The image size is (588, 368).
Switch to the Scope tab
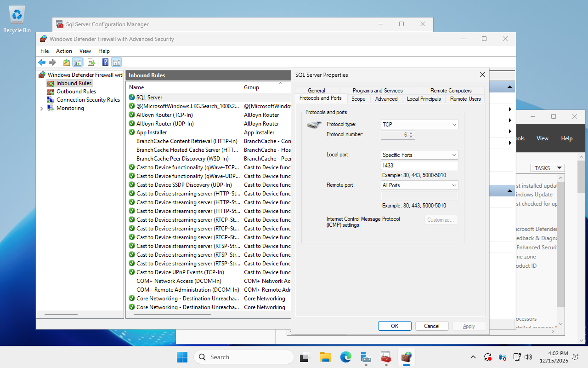(358, 98)
